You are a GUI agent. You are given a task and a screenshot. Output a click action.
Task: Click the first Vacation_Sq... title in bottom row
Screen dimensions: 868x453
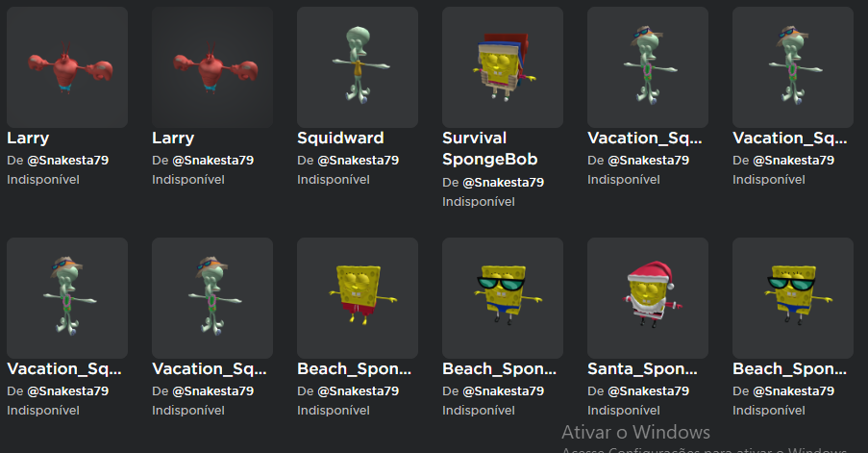pyautogui.click(x=64, y=368)
